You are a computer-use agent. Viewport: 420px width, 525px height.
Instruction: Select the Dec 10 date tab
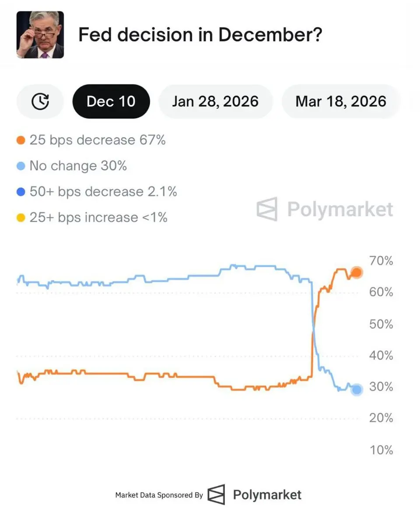[111, 101]
